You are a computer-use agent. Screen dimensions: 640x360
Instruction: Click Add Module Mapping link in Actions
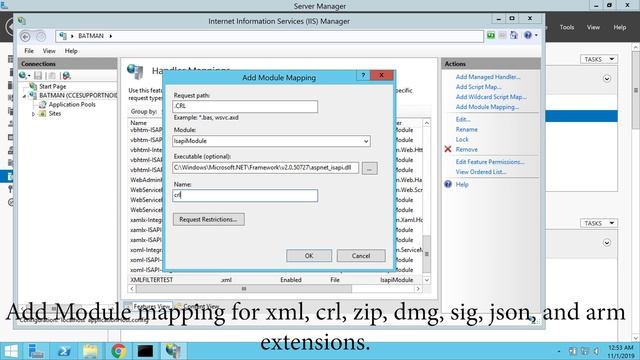pyautogui.click(x=487, y=107)
